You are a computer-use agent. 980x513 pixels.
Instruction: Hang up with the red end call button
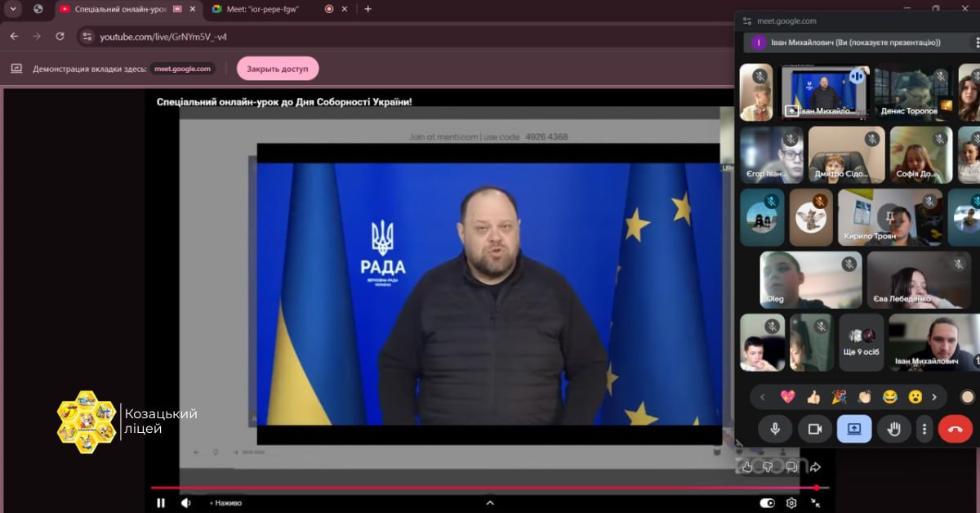955,429
